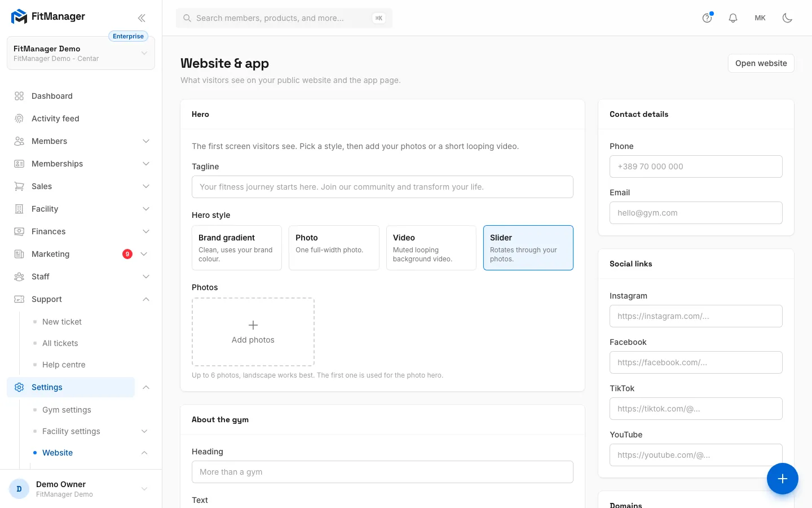Open the Website settings item
The height and width of the screenshot is (508, 812).
pyautogui.click(x=58, y=453)
